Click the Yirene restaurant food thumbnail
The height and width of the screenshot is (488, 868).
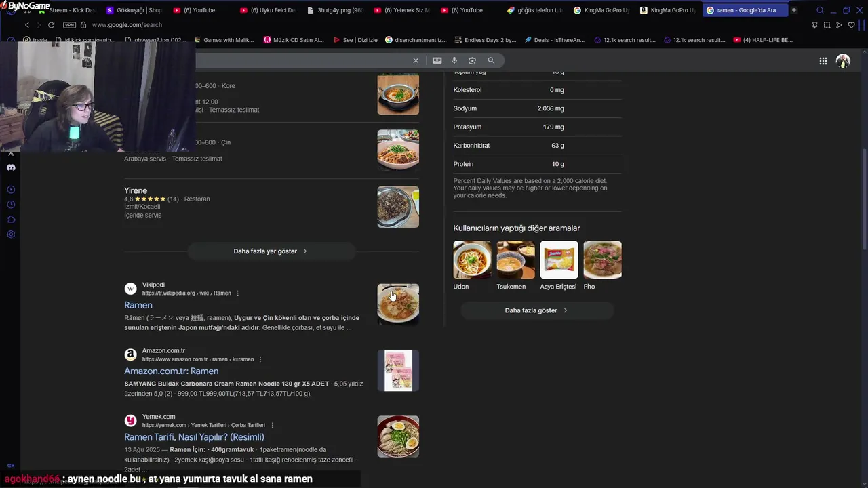pos(398,207)
